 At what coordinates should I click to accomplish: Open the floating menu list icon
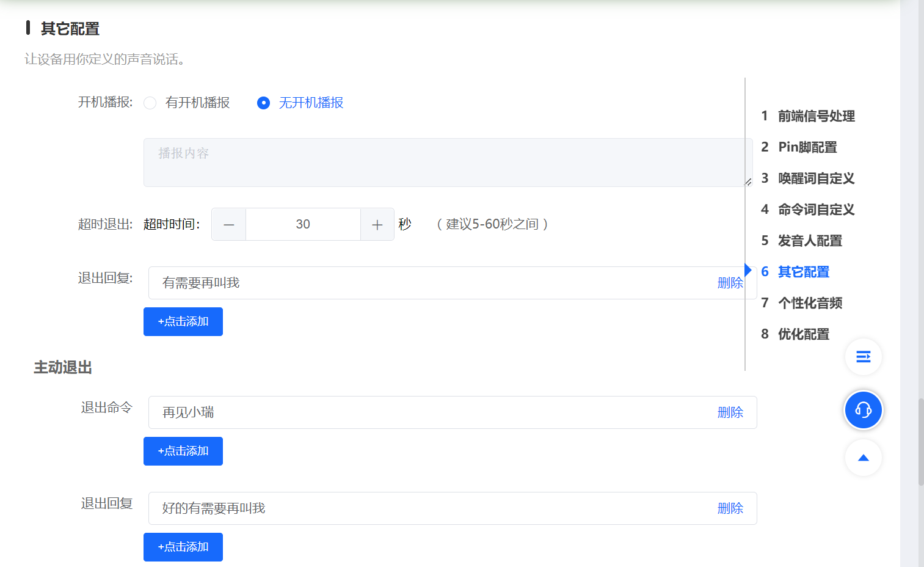tap(863, 357)
